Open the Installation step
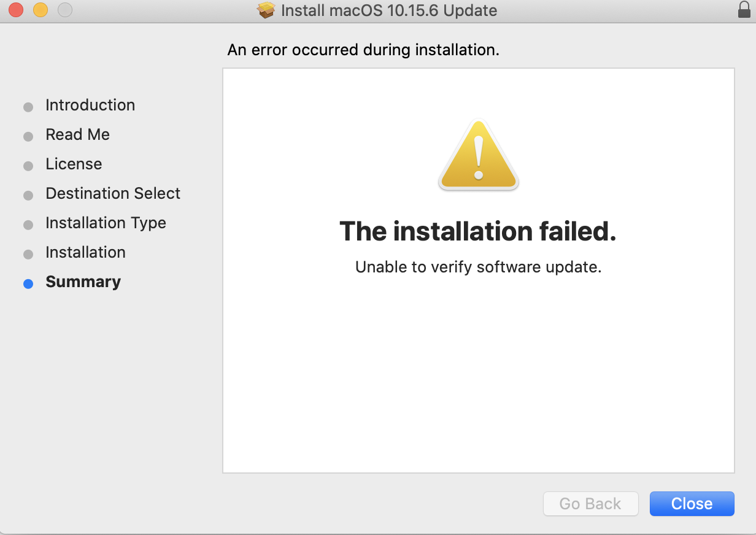This screenshot has width=756, height=535. tap(85, 252)
